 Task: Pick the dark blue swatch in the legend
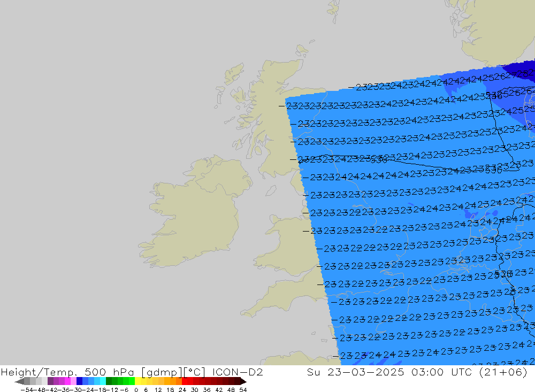click(80, 381)
